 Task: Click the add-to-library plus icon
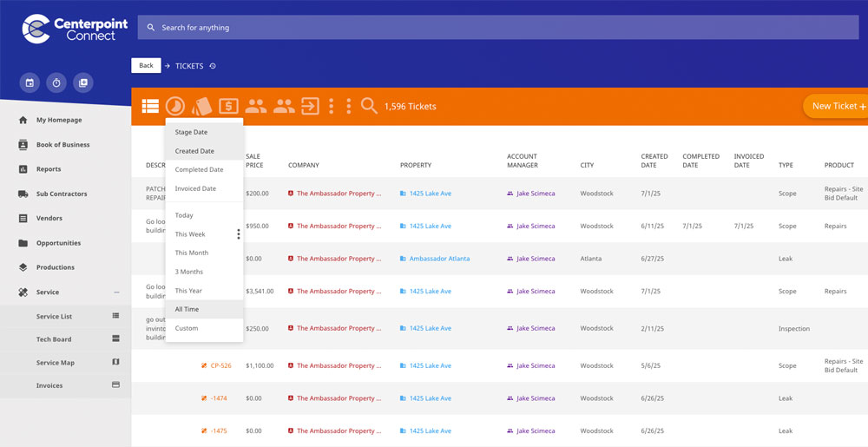click(83, 83)
